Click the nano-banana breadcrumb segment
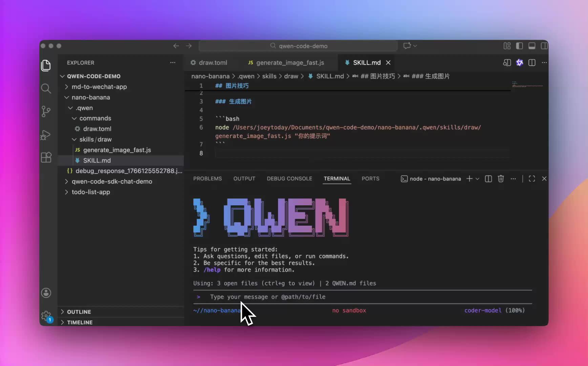 (210, 76)
